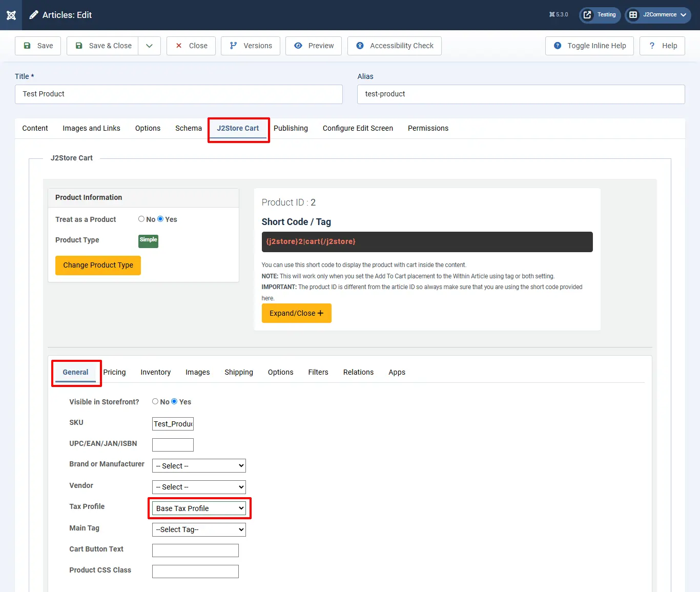
Task: Open the Images and Links tab
Action: click(x=92, y=128)
